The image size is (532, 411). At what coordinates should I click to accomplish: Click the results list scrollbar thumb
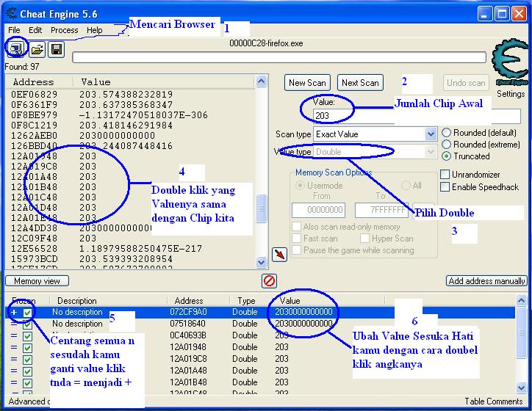[x=262, y=208]
